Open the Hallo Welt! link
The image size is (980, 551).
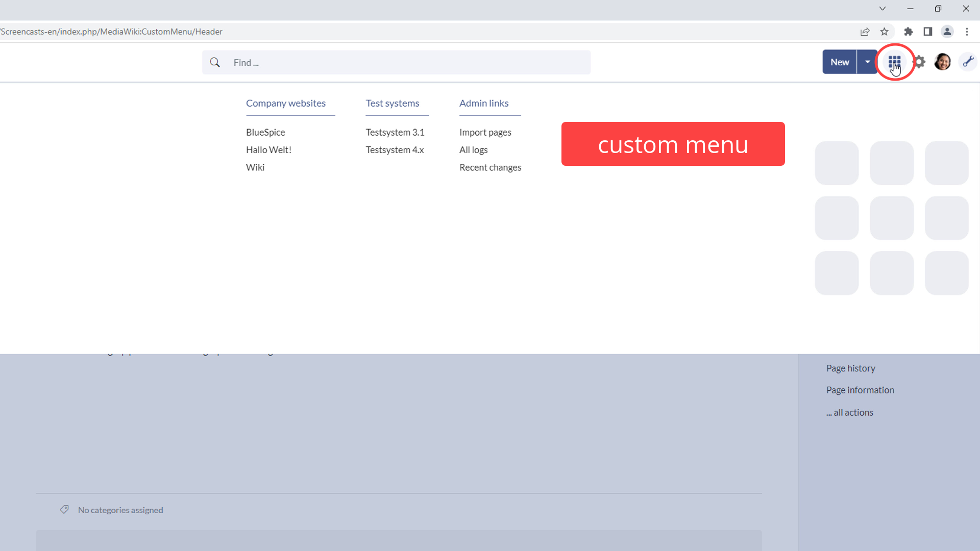tap(268, 149)
